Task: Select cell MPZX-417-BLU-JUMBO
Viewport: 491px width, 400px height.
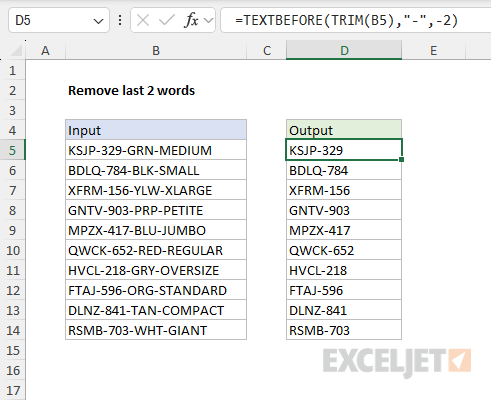Action: (156, 230)
